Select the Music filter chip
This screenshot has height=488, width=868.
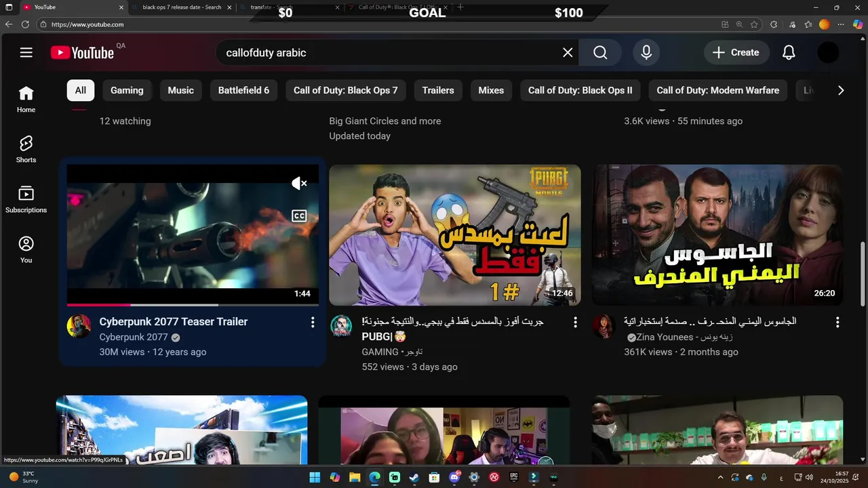tap(181, 90)
